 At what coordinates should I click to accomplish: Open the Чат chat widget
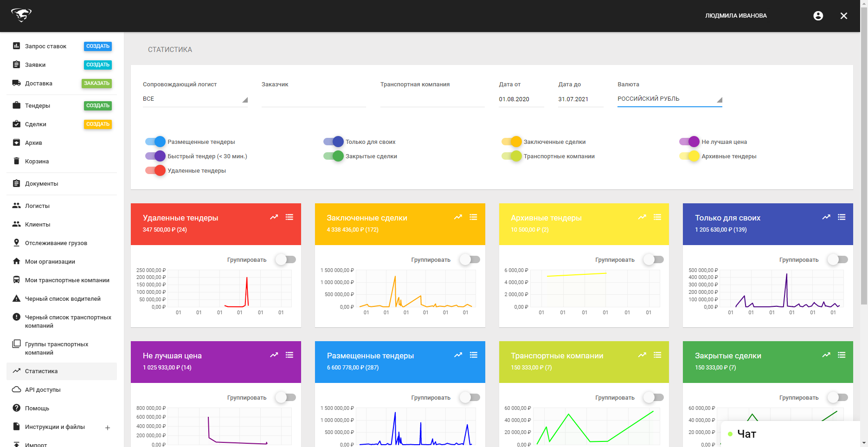pos(791,434)
